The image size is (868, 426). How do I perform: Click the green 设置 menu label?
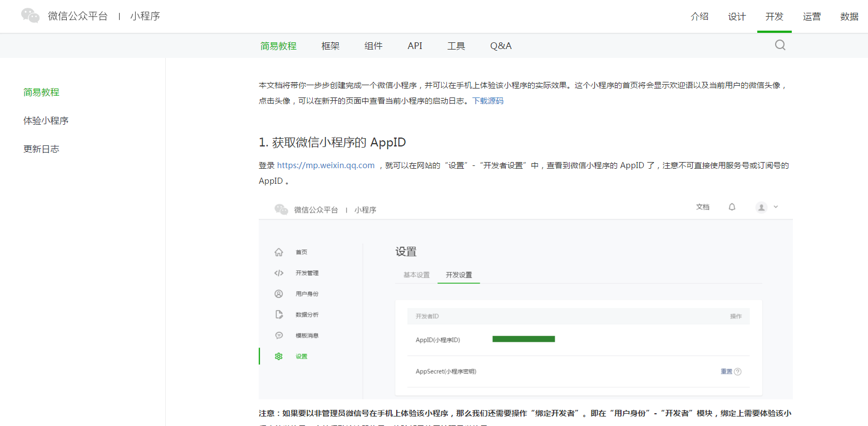coord(302,356)
